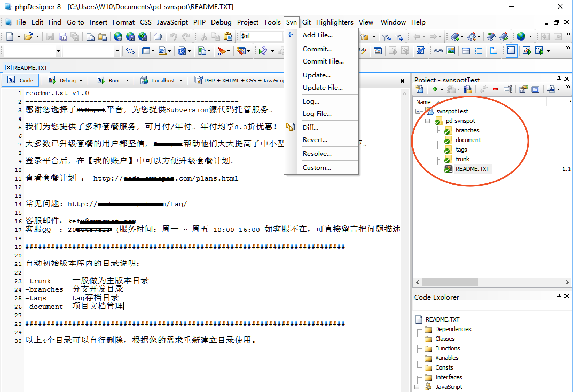Viewport: 573px width, 392px height.
Task: Click the blue refresh circle icon in second toolbar
Action: tap(182, 51)
